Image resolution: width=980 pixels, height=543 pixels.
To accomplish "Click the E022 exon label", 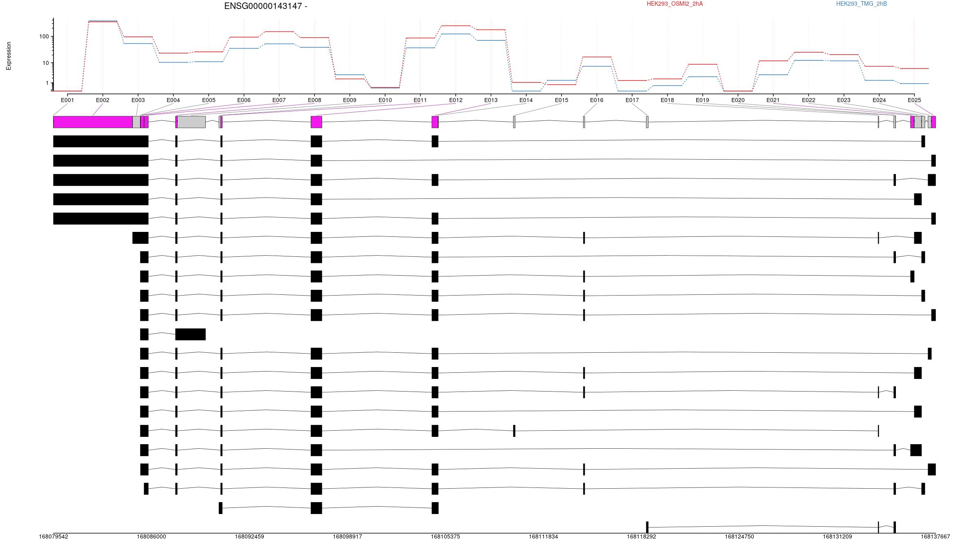I will point(808,100).
